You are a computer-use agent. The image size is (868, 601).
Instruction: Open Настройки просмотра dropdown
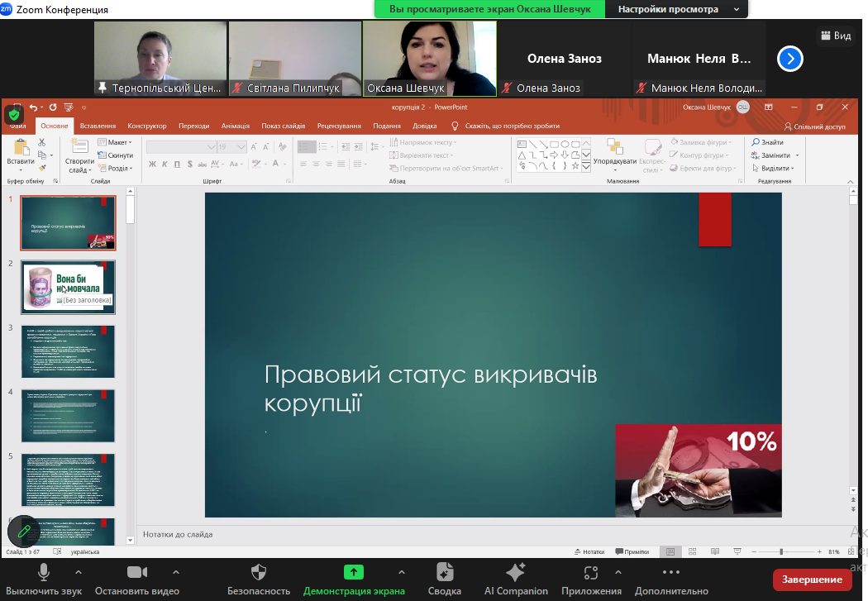pyautogui.click(x=676, y=9)
